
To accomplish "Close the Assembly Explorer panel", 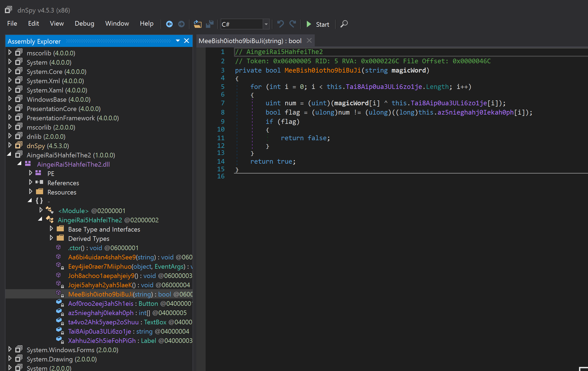I will pyautogui.click(x=187, y=41).
